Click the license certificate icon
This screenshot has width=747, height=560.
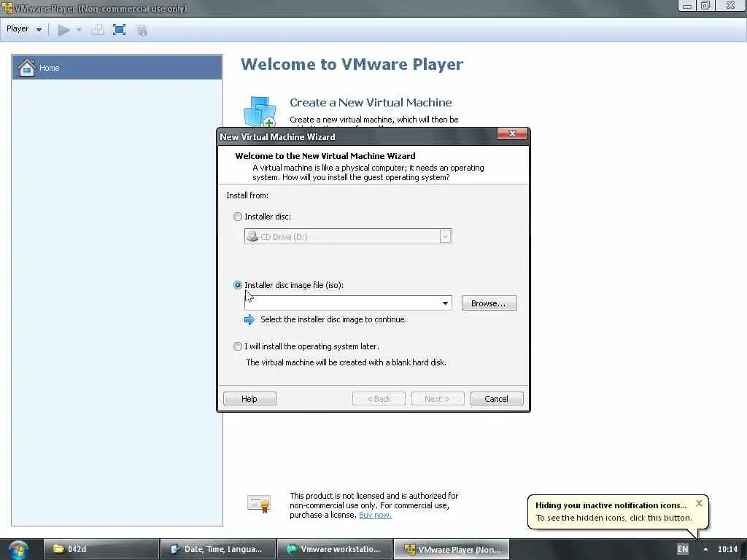coord(259,503)
